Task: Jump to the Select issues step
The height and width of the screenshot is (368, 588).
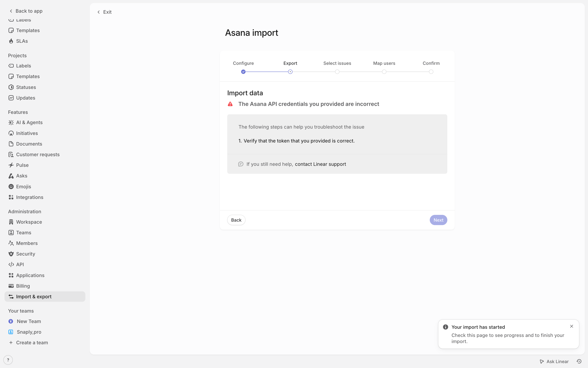Action: [337, 72]
